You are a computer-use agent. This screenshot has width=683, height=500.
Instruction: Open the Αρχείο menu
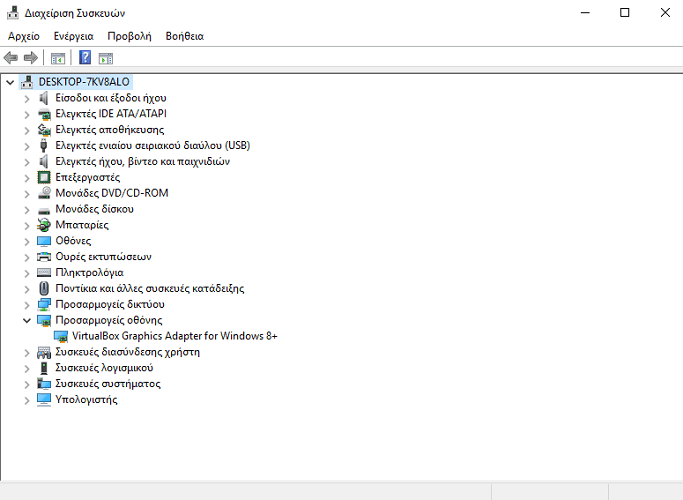pos(24,36)
